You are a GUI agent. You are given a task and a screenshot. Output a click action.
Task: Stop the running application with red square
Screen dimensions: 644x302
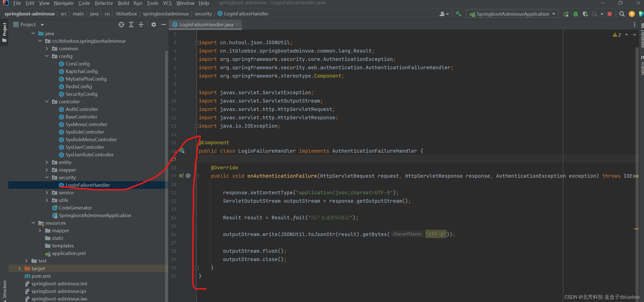pos(610,14)
